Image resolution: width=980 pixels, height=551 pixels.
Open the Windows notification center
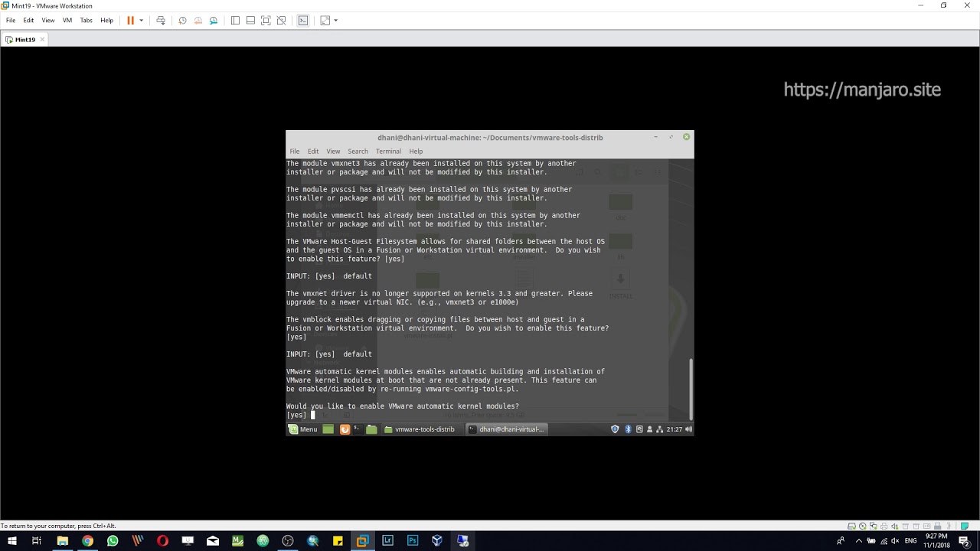pyautogui.click(x=964, y=540)
